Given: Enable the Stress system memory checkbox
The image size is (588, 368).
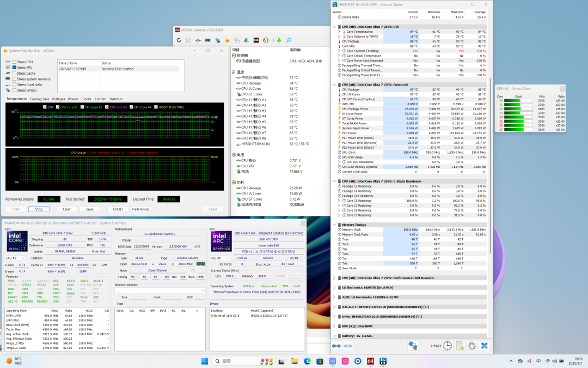Looking at the screenshot, I should pos(14,79).
